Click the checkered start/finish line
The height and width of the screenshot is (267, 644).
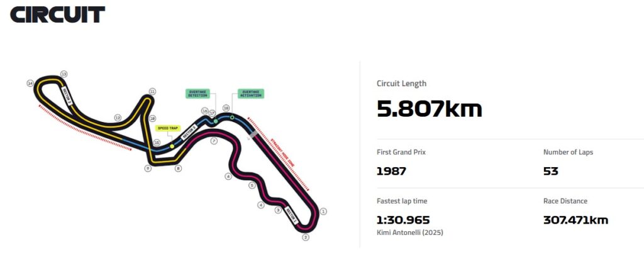pyautogui.click(x=253, y=134)
